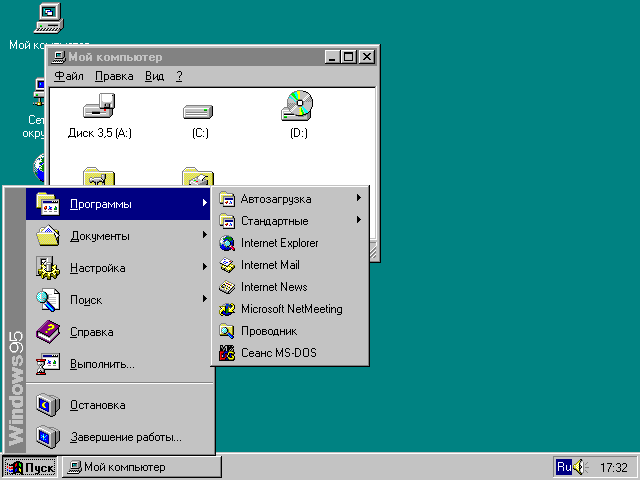This screenshot has width=640, height=480.
Task: Open the Вид menu
Action: [155, 76]
